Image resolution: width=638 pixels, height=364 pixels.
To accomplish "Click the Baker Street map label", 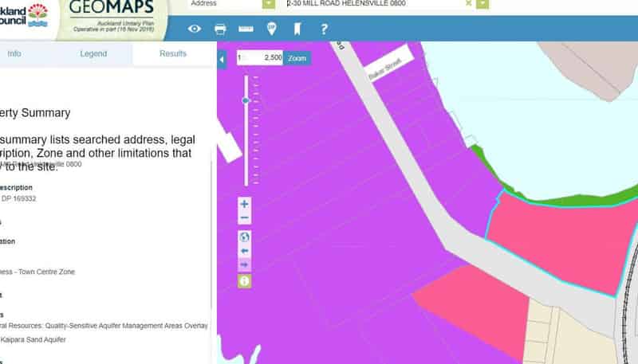I will coord(385,68).
